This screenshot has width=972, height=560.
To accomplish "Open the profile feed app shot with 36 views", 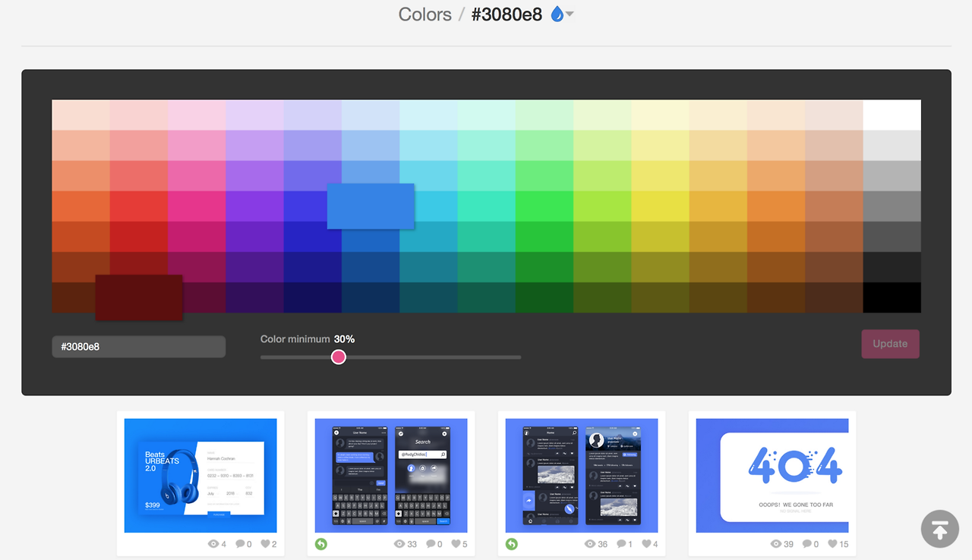I will pyautogui.click(x=582, y=476).
